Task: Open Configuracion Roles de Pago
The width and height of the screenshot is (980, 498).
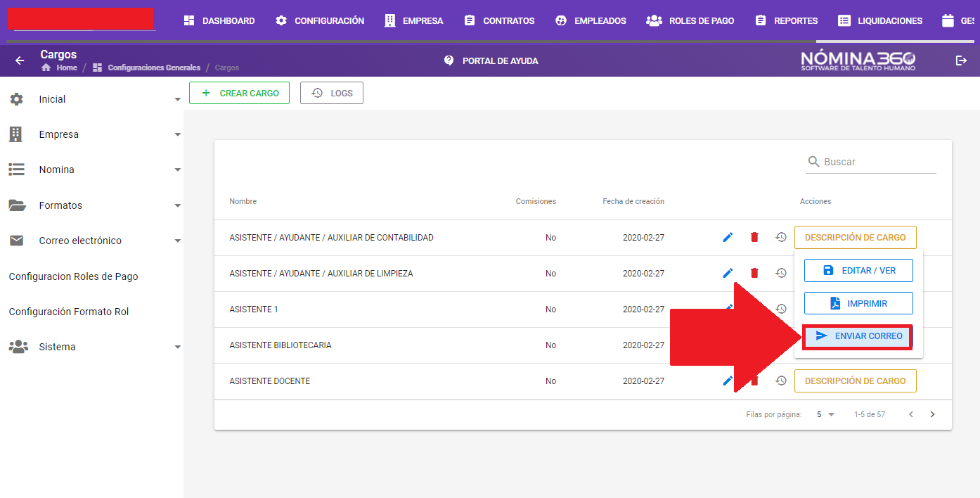Action: tap(74, 276)
